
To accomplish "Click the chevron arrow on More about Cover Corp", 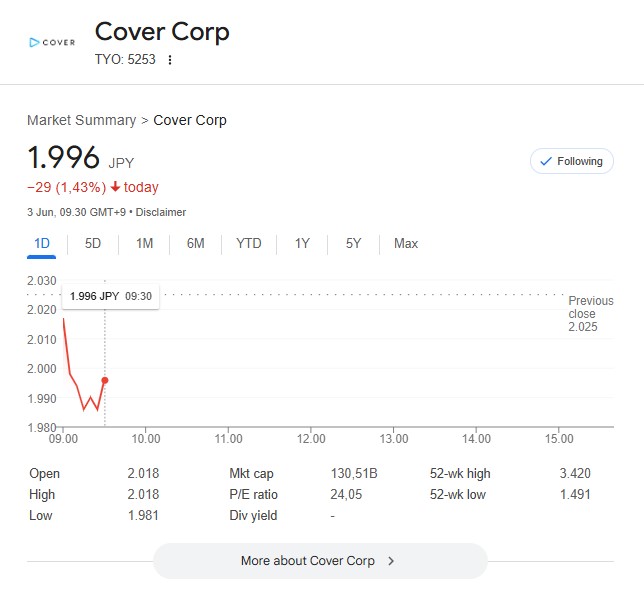I will pos(391,561).
